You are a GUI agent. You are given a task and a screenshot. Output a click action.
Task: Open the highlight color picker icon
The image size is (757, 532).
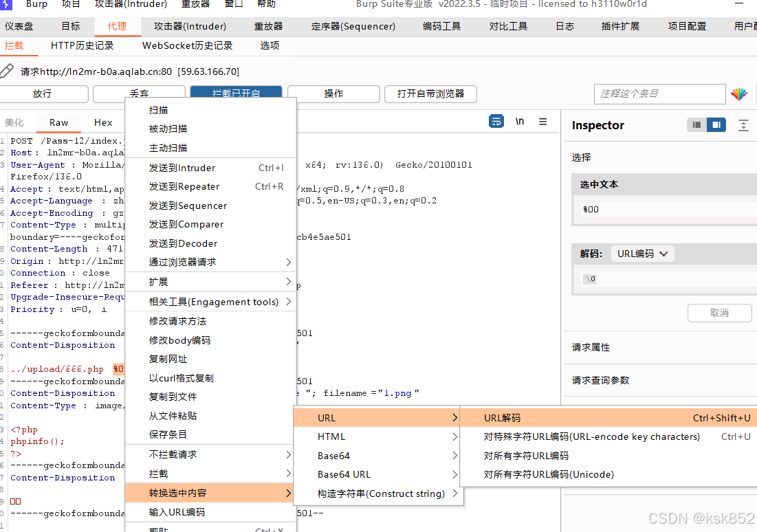click(738, 93)
